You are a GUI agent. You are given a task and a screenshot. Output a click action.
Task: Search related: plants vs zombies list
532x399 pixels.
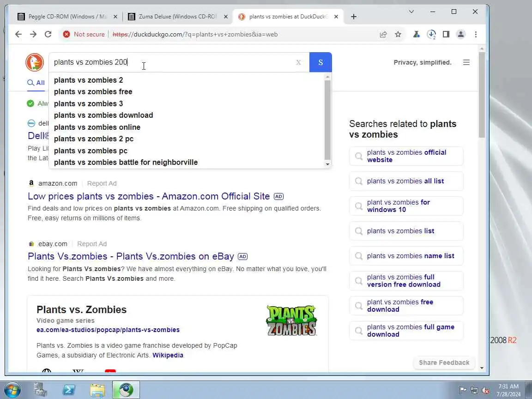point(406,231)
